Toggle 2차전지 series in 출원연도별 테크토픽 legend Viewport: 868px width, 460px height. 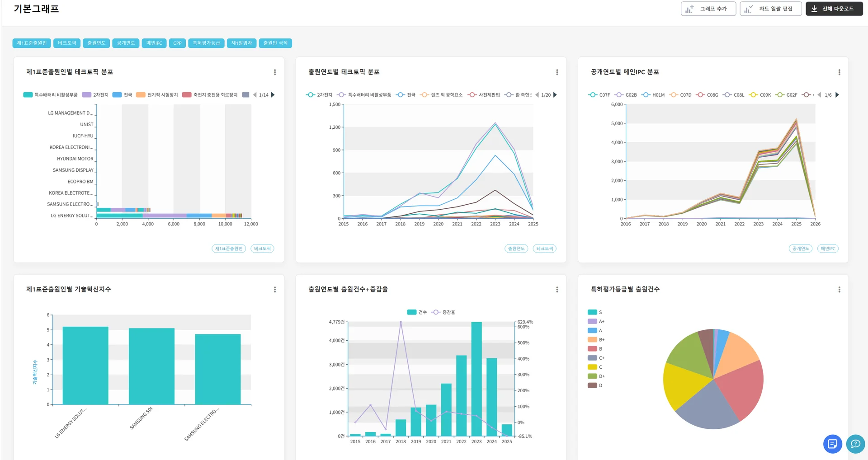319,95
